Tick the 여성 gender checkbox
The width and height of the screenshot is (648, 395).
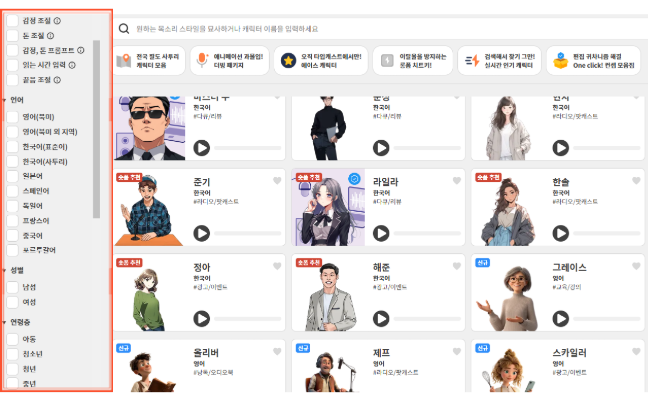tap(12, 302)
